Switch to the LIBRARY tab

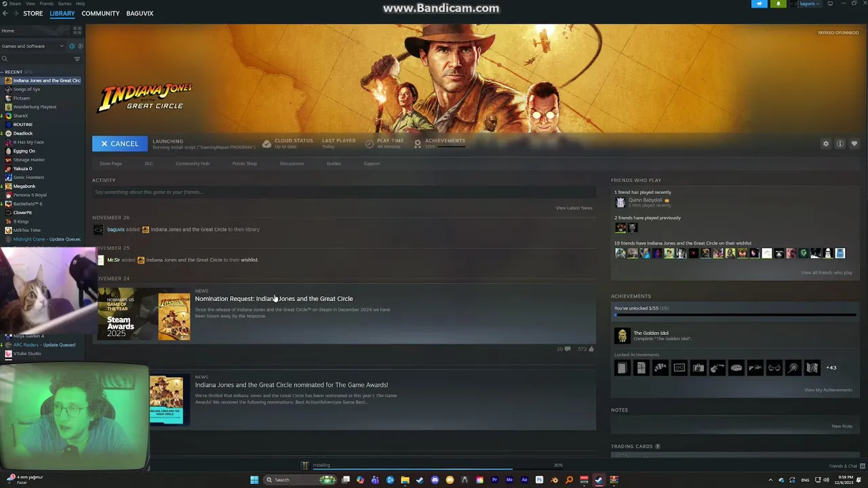[62, 14]
